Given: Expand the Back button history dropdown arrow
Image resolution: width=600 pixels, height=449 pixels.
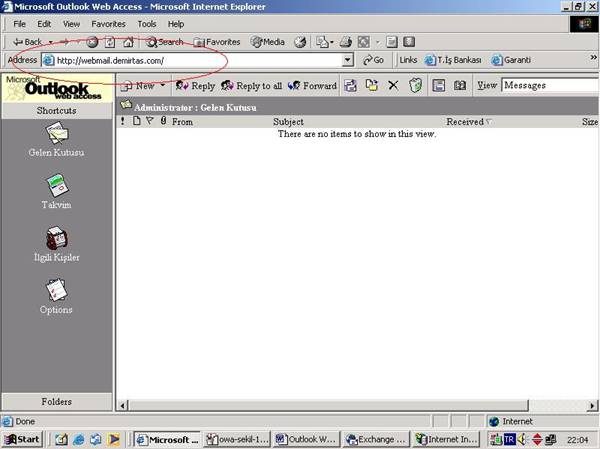Looking at the screenshot, I should [51, 42].
